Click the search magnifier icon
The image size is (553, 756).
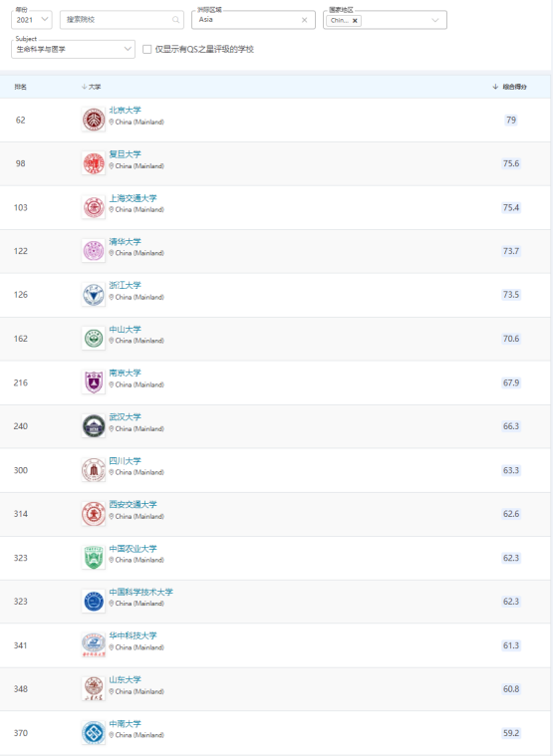pyautogui.click(x=176, y=20)
